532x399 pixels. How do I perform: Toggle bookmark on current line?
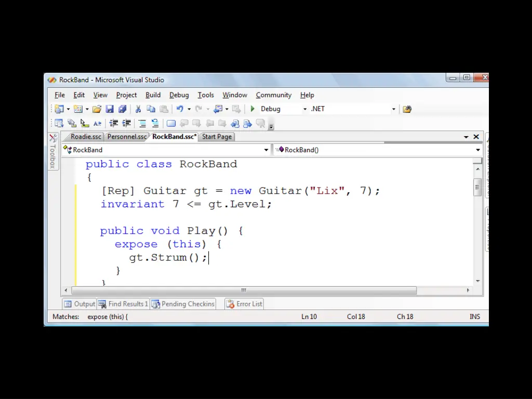(x=171, y=124)
